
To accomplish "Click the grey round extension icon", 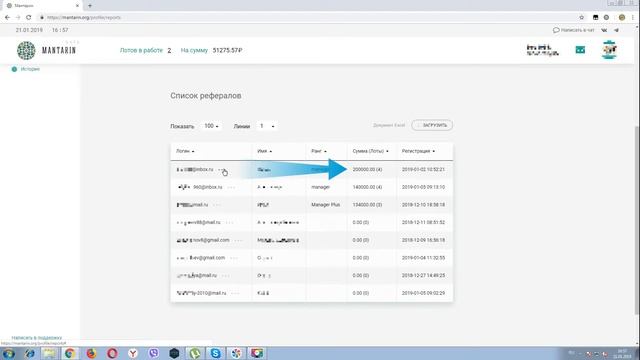I will 607,18.
